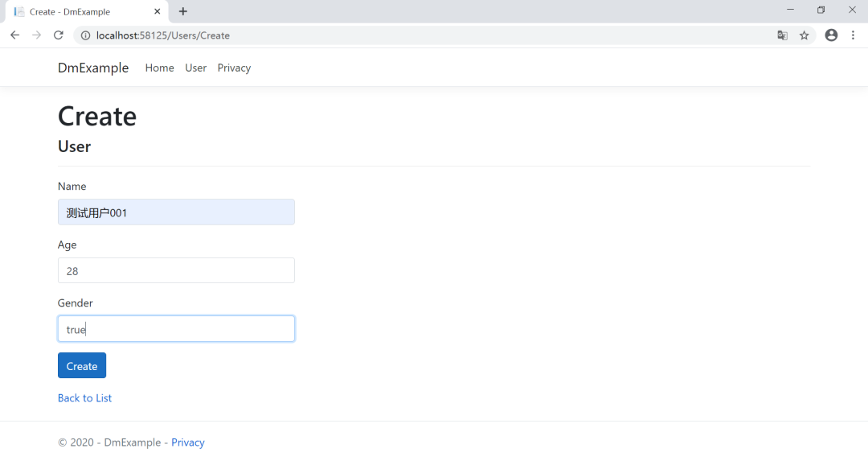Open the Privacy nav item in header
Viewport: 868px width, 461px height.
point(234,68)
